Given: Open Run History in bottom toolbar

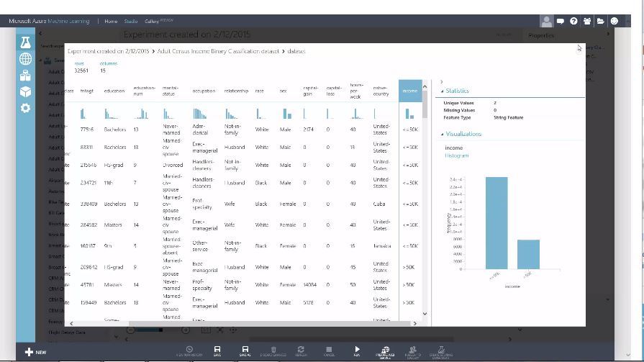Looking at the screenshot, I should coord(189,350).
